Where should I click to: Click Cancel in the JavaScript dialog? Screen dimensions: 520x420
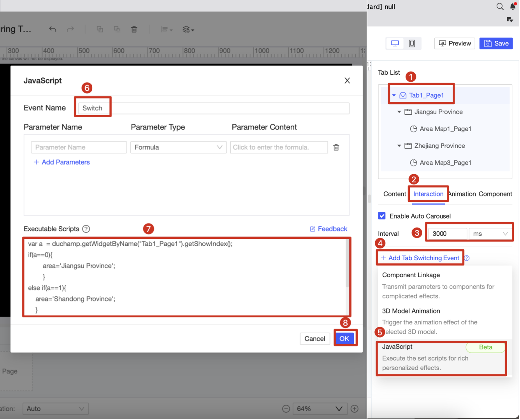click(x=315, y=339)
